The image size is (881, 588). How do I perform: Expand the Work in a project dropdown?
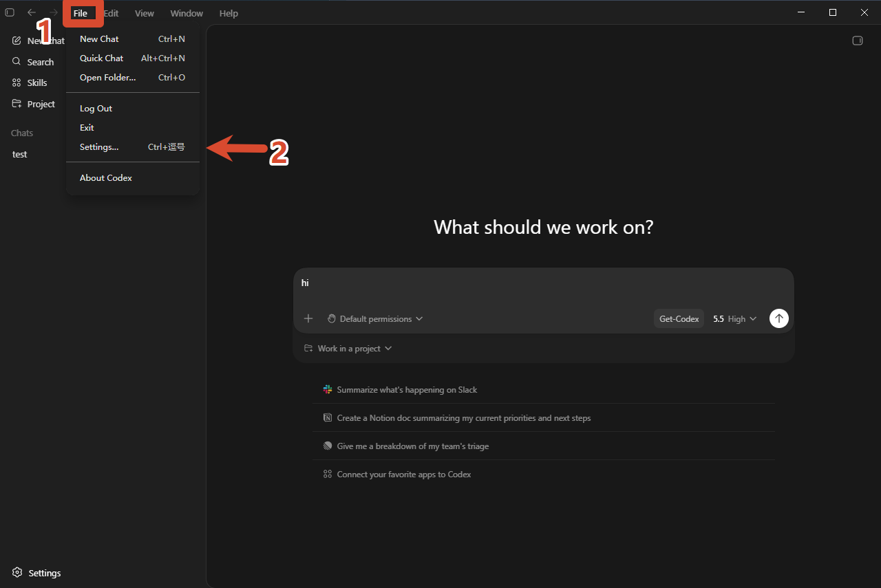coord(348,349)
